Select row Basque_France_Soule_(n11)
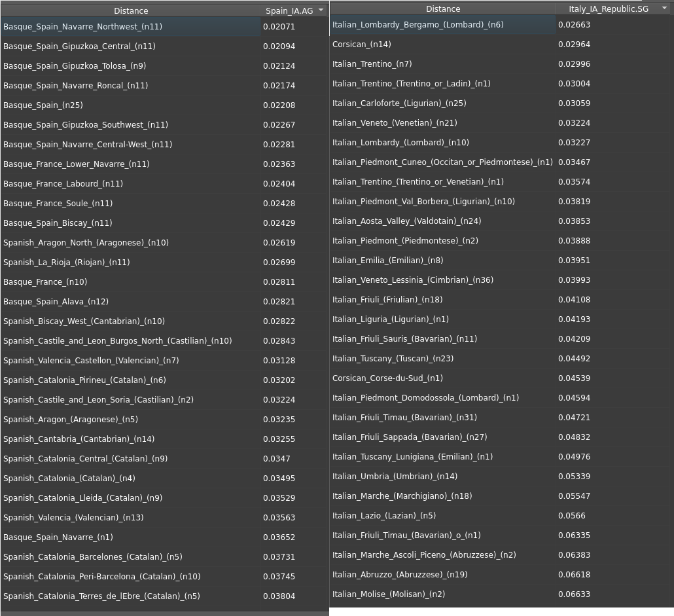The height and width of the screenshot is (616, 674). click(x=165, y=204)
